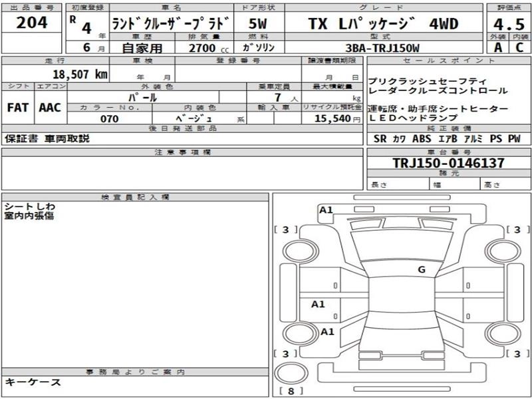Viewport: 532px width, 399px height.
Task: Click the 幅 dimension field
Action: (x=455, y=185)
